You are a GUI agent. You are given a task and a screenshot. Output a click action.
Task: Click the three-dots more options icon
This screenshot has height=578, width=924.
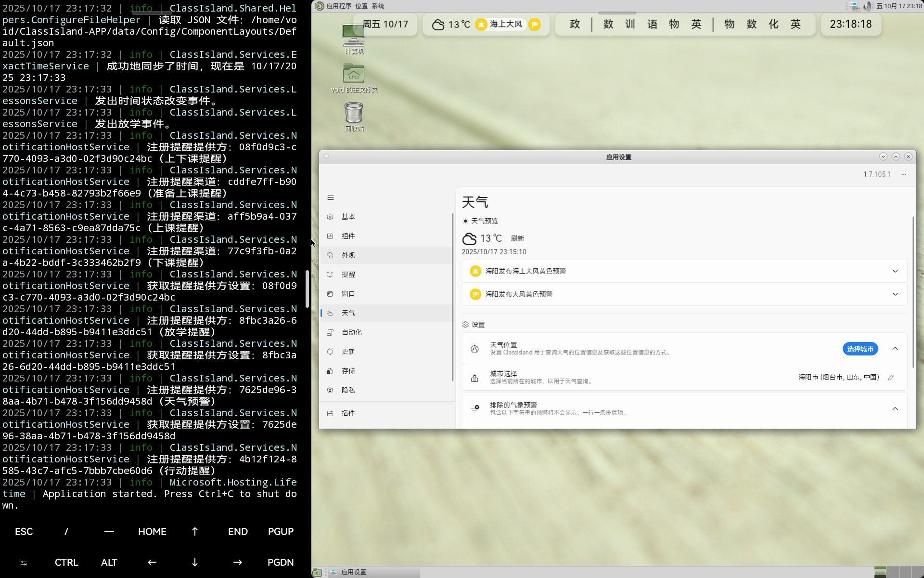[x=904, y=174]
